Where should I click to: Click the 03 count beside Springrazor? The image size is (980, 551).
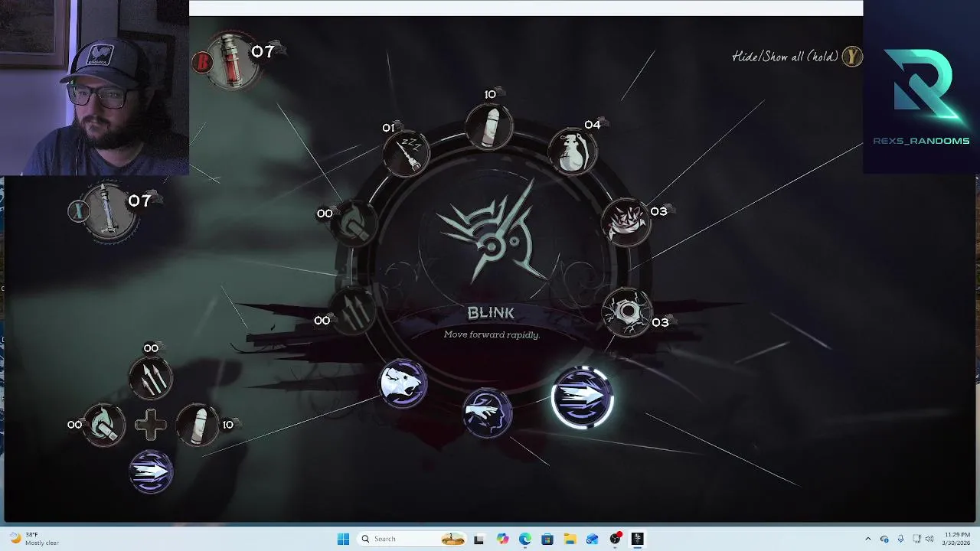[x=660, y=322]
